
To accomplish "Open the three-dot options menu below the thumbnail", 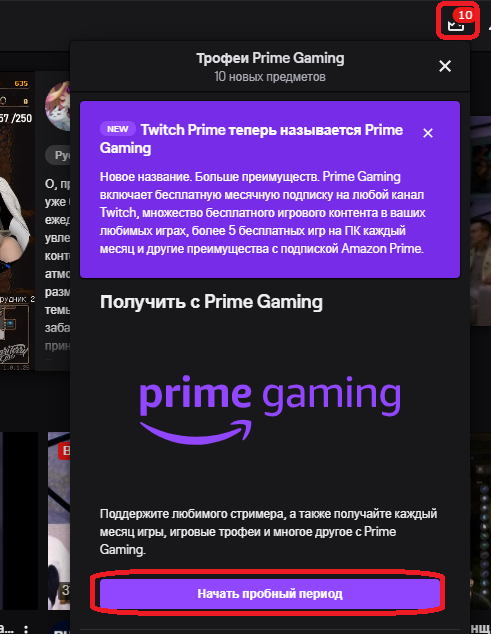I will click(25, 629).
